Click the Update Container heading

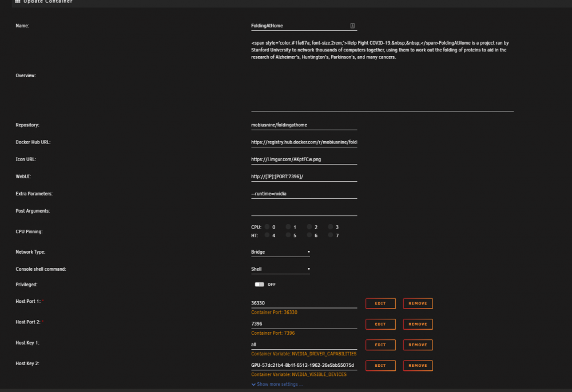pos(48,2)
